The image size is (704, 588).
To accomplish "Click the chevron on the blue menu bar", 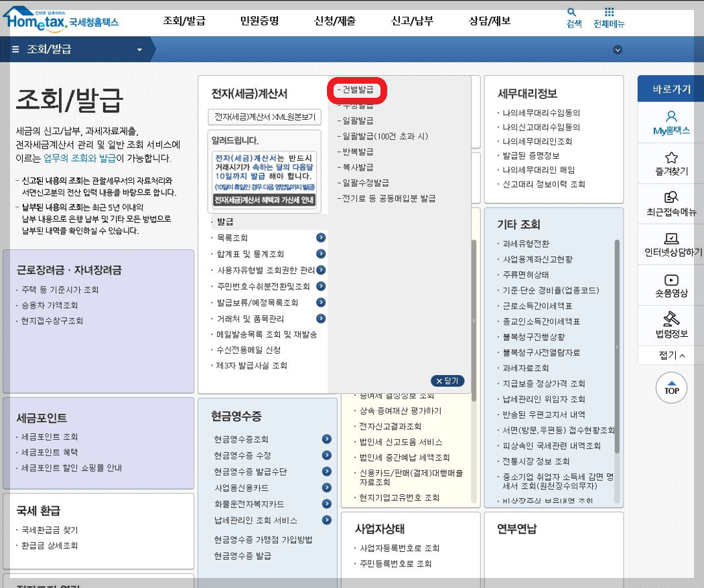I will click(618, 48).
